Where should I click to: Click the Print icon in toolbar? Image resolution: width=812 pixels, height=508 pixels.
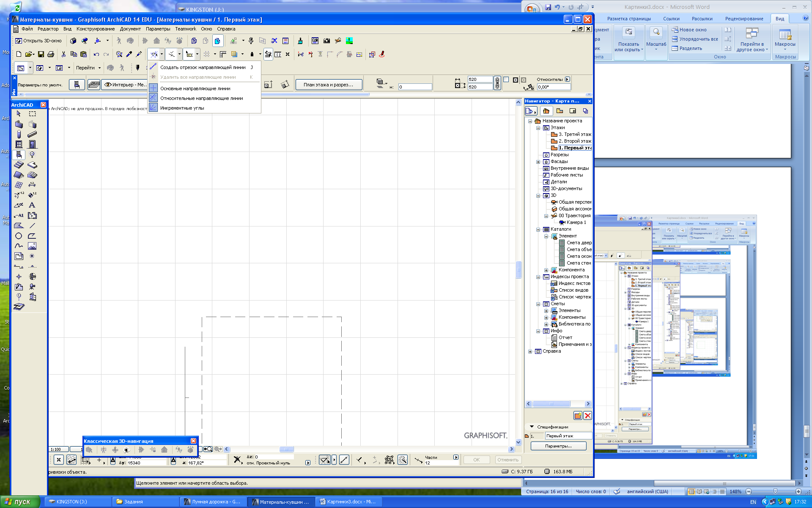pos(51,54)
